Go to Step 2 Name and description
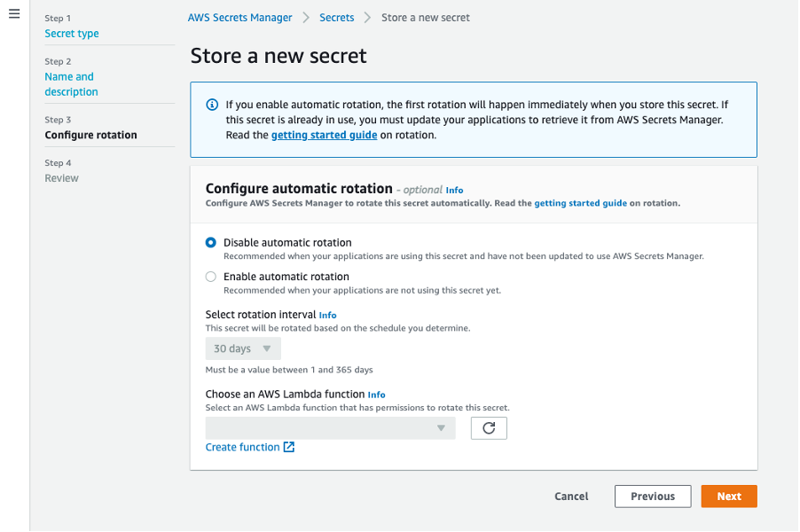 click(x=71, y=84)
